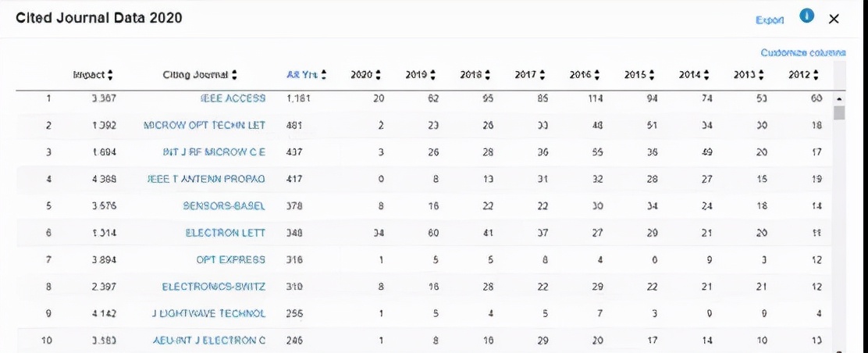The image size is (868, 353).
Task: Sort by 2014 column arrows
Action: tap(706, 75)
